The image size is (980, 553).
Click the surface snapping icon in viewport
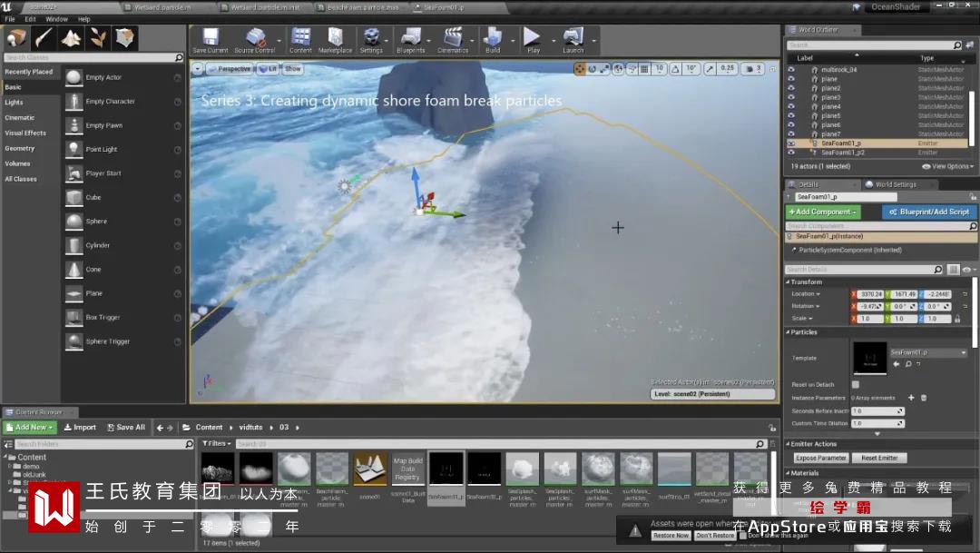(632, 69)
